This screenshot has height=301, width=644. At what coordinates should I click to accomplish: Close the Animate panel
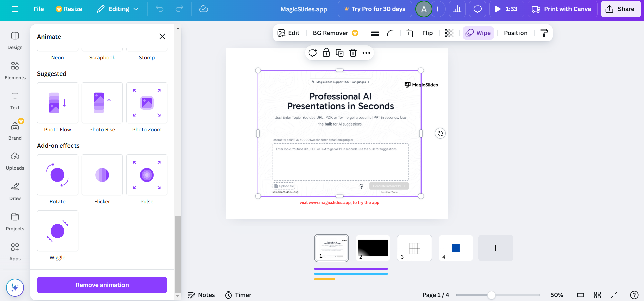coord(162,36)
